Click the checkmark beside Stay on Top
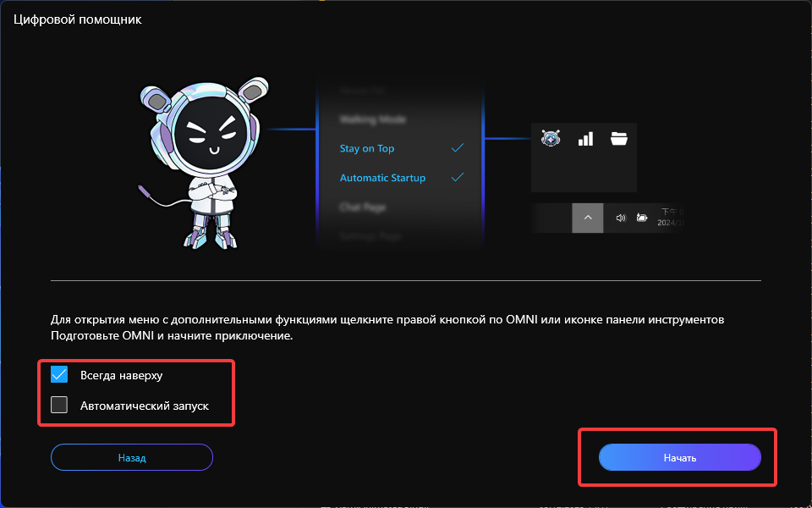Viewport: 812px width, 508px height. (x=458, y=148)
